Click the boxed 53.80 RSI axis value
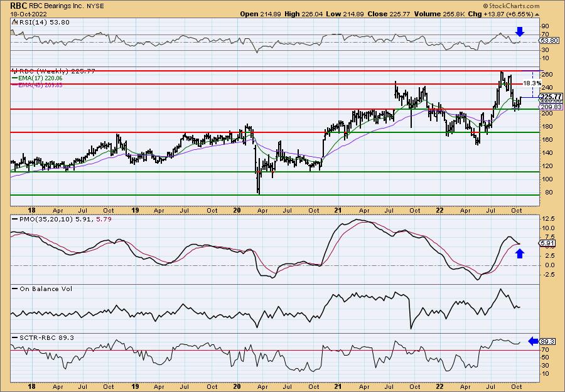Screen dimensions: 565x392 point(549,41)
